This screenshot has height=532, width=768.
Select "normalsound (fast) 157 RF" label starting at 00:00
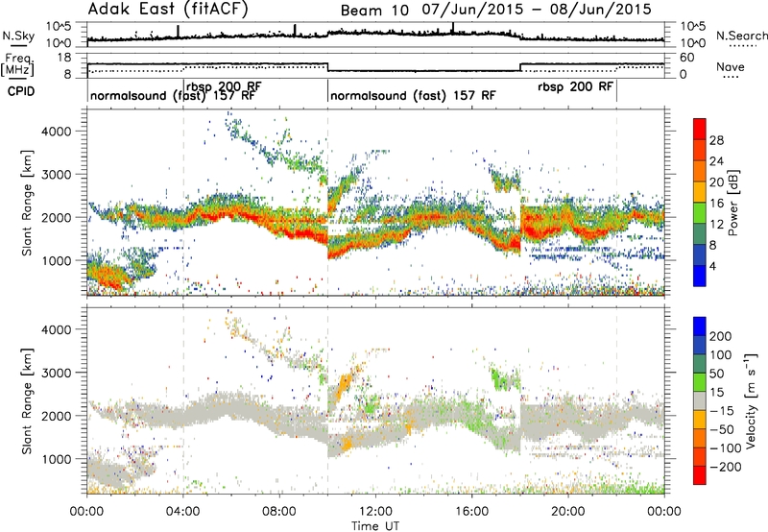pos(173,95)
